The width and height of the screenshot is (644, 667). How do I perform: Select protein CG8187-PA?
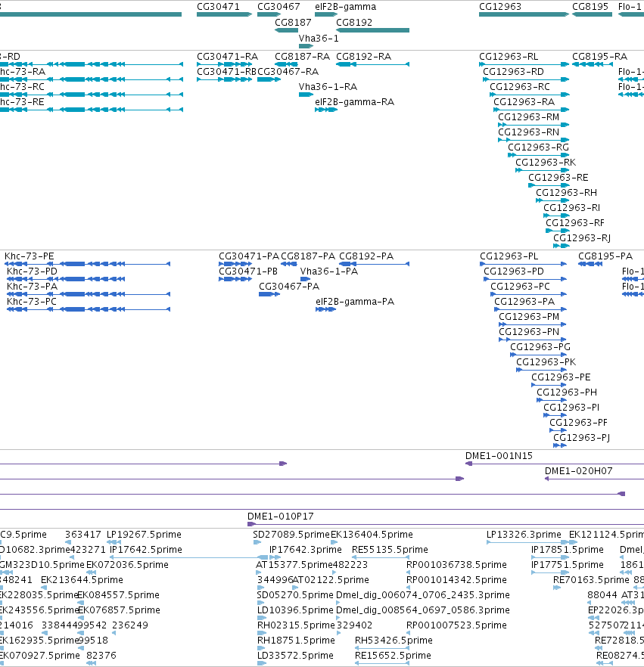[289, 264]
